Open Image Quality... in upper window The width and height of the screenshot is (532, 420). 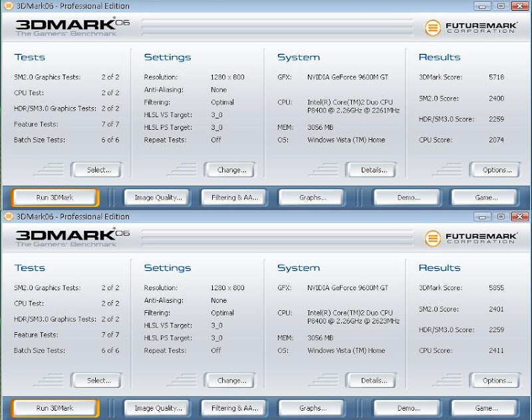coord(158,198)
